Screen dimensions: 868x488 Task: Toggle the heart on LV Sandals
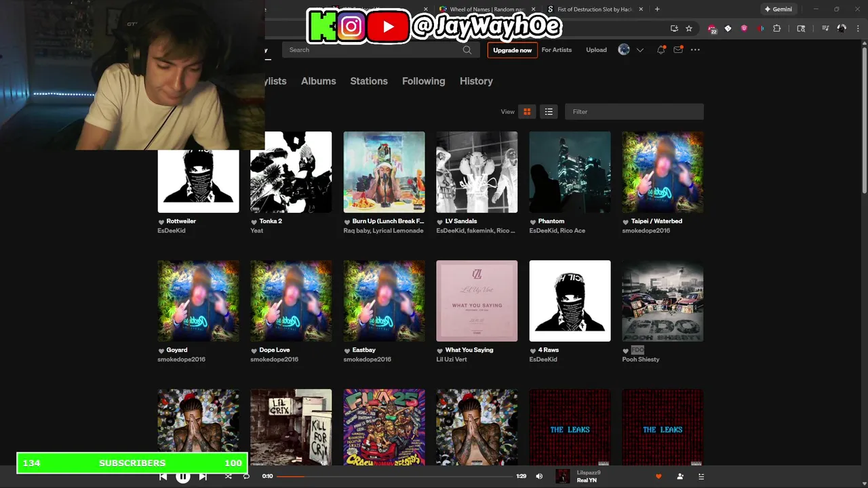pyautogui.click(x=439, y=222)
